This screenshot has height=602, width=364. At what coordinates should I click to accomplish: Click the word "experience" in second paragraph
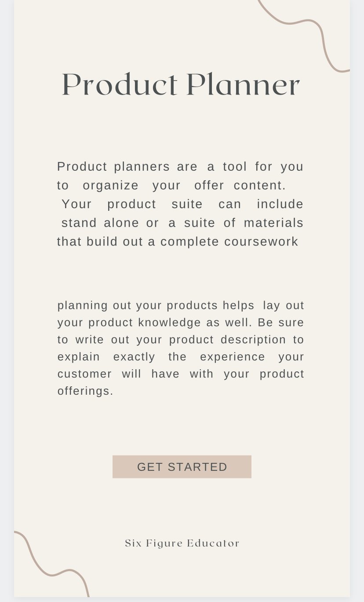pyautogui.click(x=233, y=357)
